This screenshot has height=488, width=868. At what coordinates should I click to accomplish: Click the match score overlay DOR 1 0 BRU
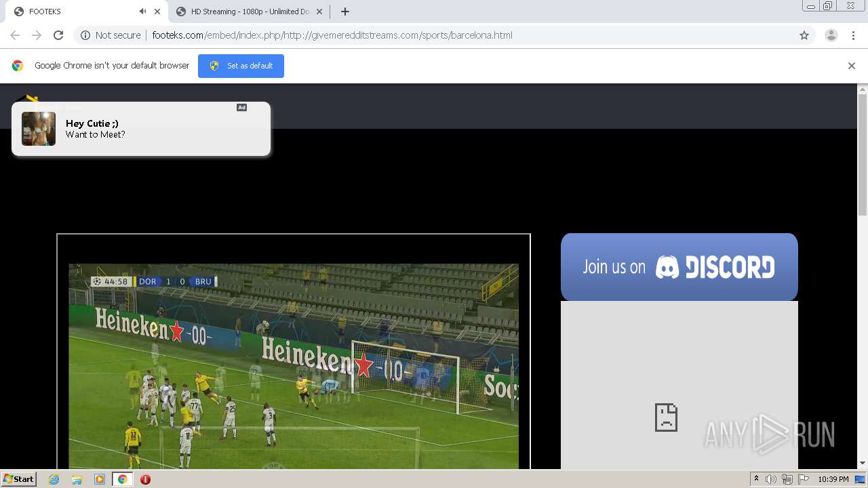154,281
